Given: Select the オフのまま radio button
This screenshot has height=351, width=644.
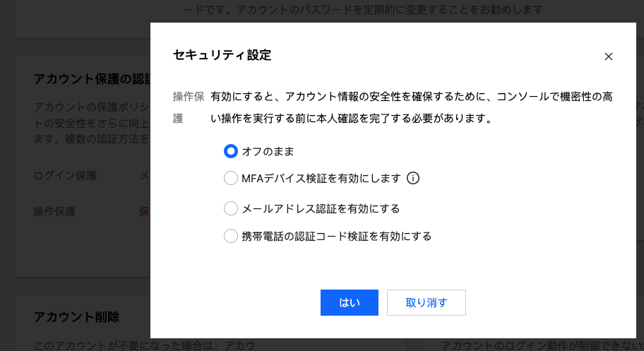Looking at the screenshot, I should pos(231,151).
